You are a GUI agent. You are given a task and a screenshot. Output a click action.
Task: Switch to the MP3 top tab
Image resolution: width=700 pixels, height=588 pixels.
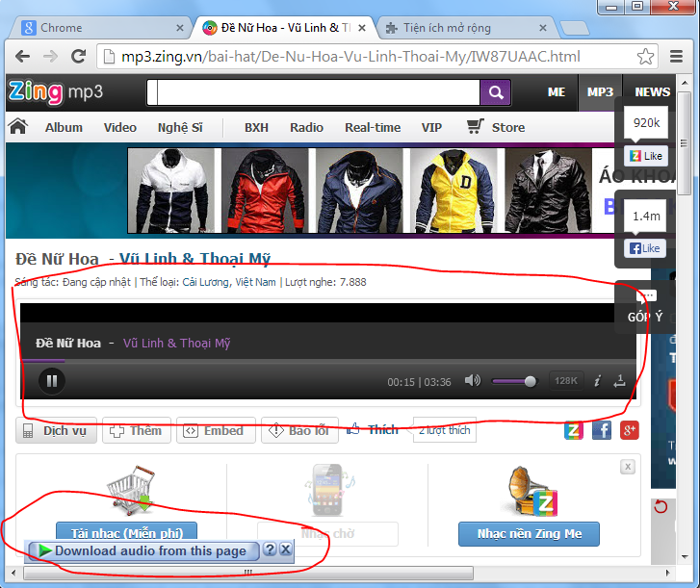pyautogui.click(x=600, y=92)
